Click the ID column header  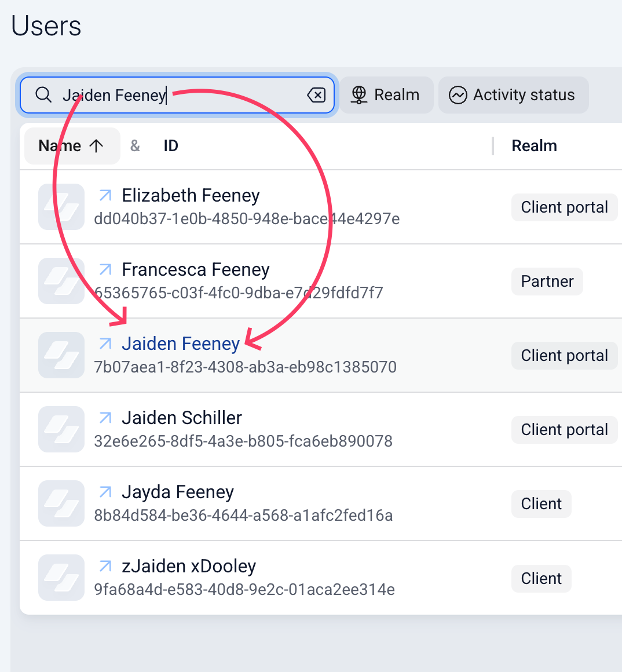171,146
